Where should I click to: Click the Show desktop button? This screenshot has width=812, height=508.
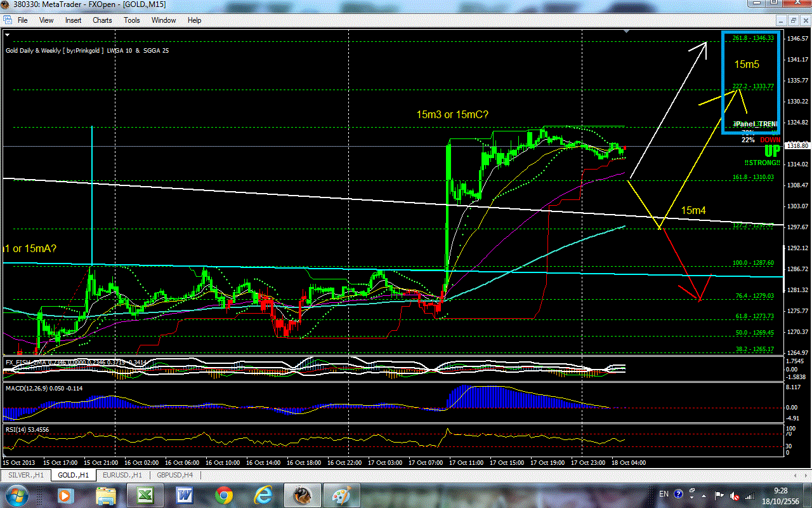(807, 495)
